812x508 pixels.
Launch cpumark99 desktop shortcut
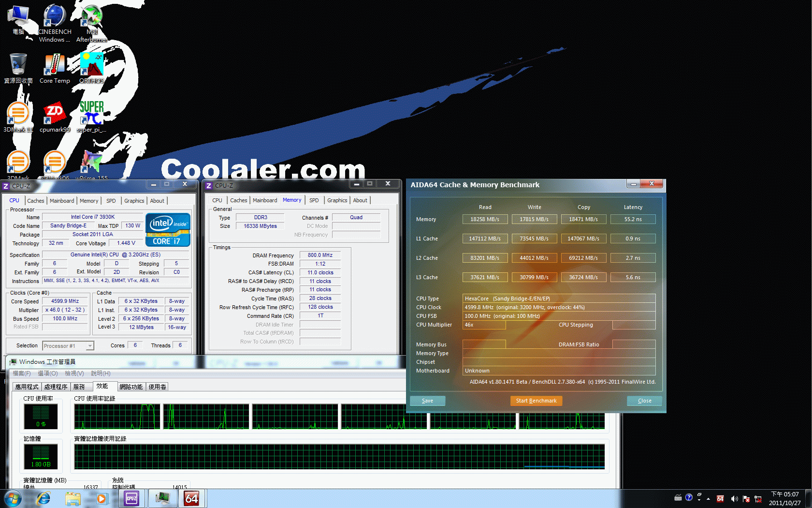pos(55,117)
